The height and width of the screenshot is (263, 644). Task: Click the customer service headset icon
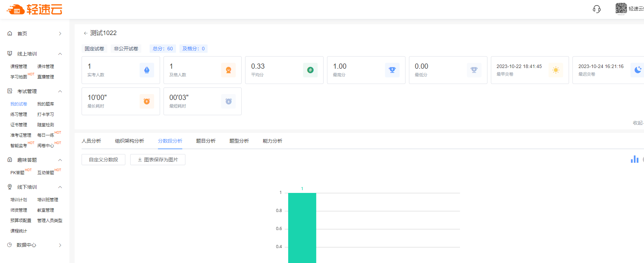(x=596, y=9)
